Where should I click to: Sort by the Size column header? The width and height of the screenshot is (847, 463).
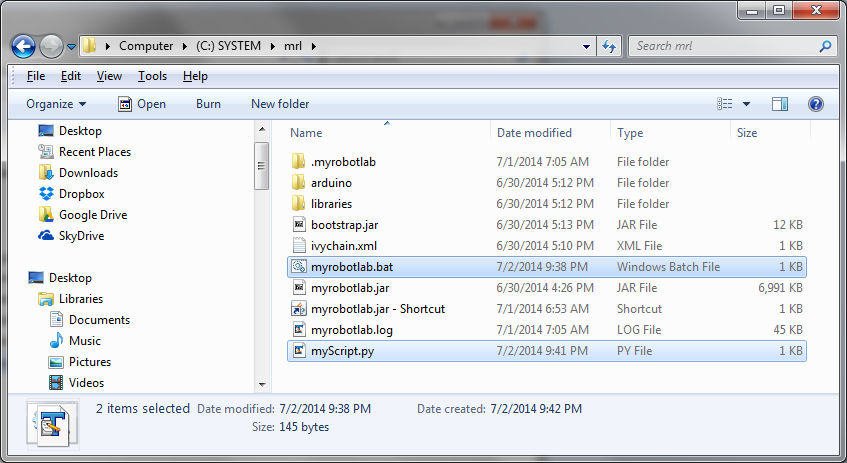pyautogui.click(x=747, y=133)
